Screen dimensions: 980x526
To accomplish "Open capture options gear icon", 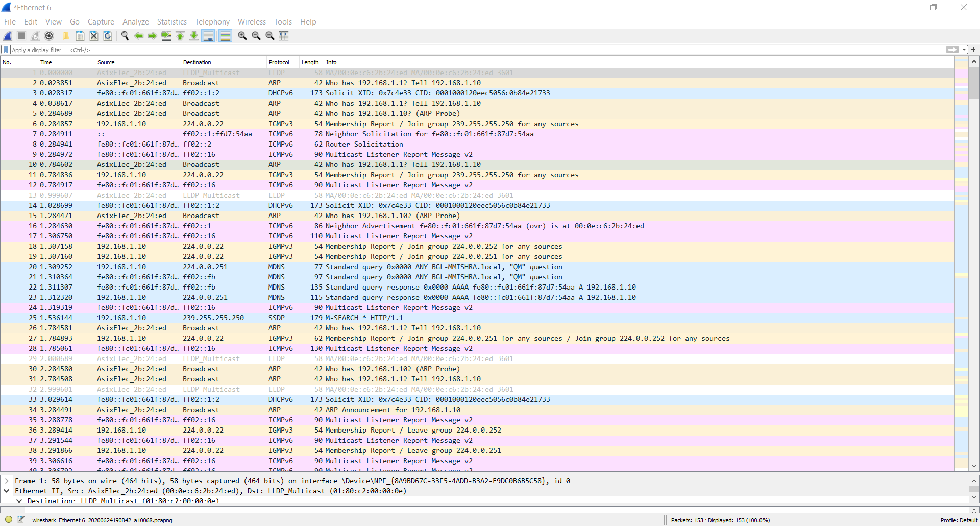I will point(49,36).
